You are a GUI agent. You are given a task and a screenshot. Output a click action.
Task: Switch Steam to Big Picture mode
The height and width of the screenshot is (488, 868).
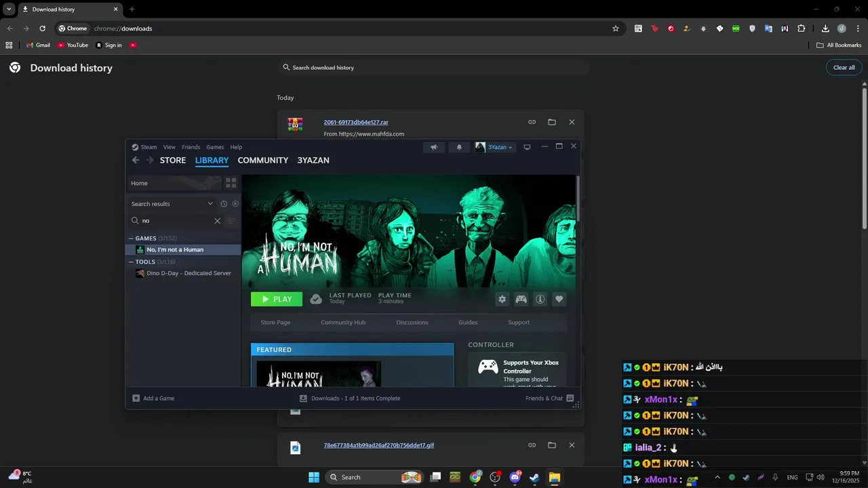point(527,147)
